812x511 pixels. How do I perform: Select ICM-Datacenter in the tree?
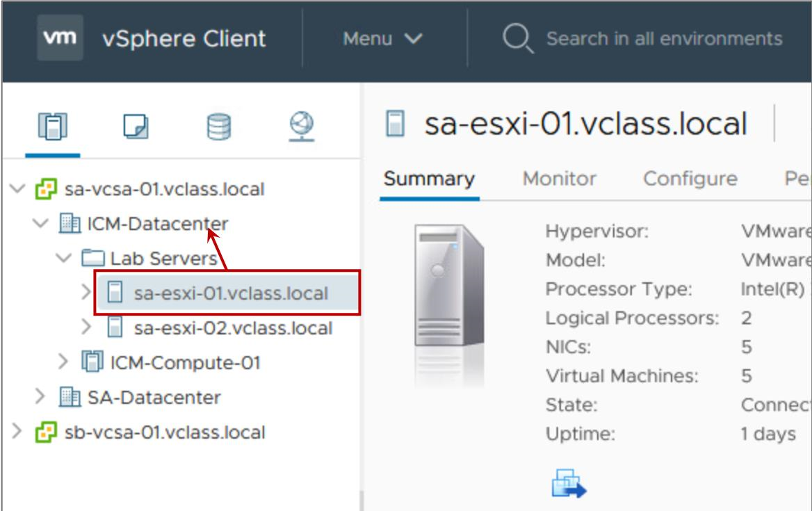tap(157, 224)
